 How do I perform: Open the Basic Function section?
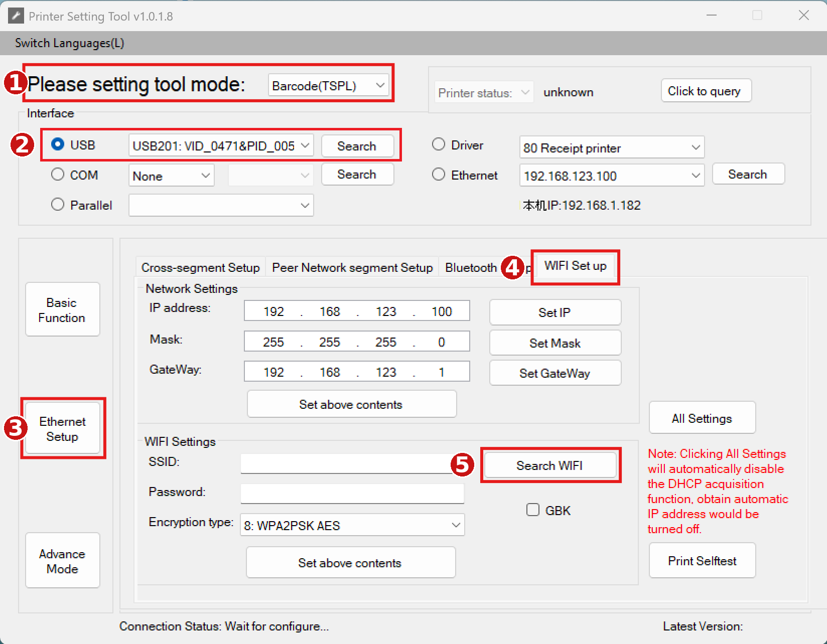[62, 310]
